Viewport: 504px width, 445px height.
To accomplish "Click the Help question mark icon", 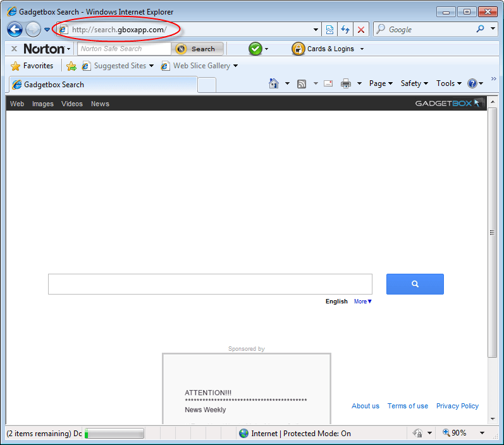I will (472, 83).
